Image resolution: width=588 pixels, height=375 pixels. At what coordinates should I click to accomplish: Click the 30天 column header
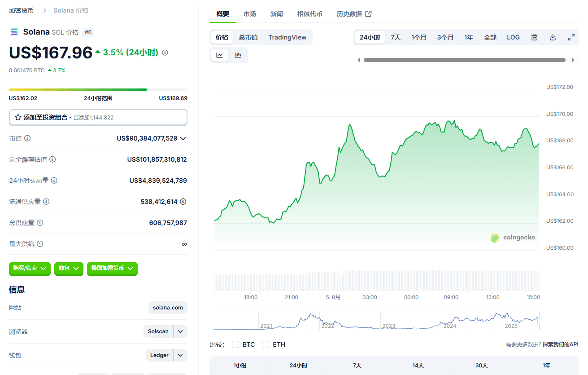pyautogui.click(x=482, y=366)
